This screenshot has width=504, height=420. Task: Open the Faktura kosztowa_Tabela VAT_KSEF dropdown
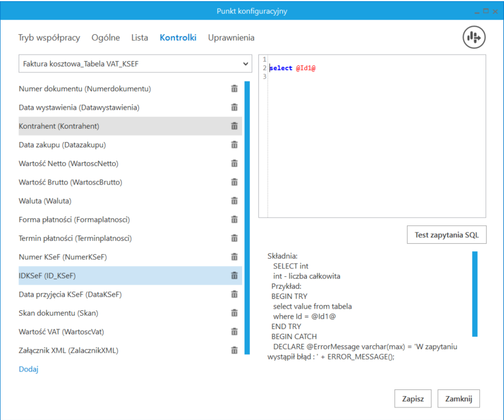coord(135,64)
